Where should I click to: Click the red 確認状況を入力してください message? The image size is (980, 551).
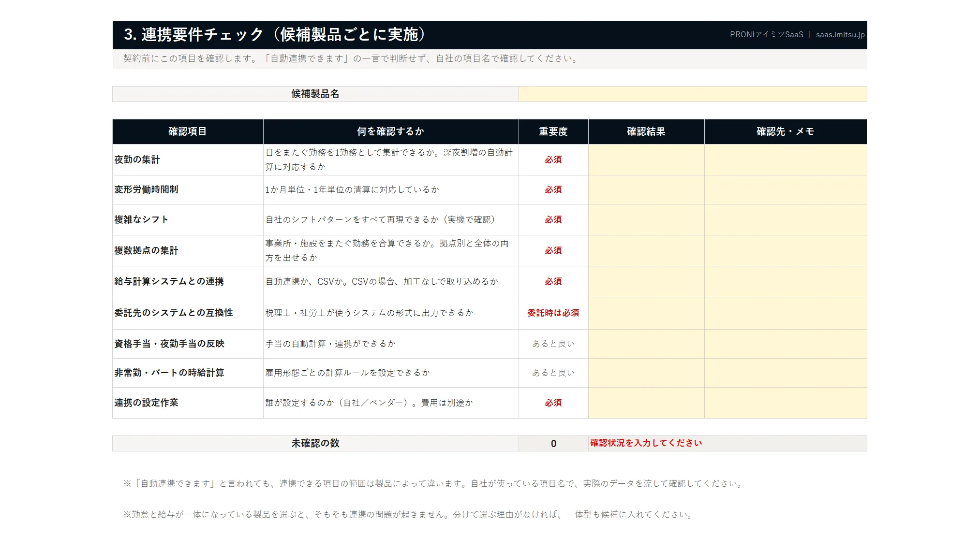tap(646, 443)
